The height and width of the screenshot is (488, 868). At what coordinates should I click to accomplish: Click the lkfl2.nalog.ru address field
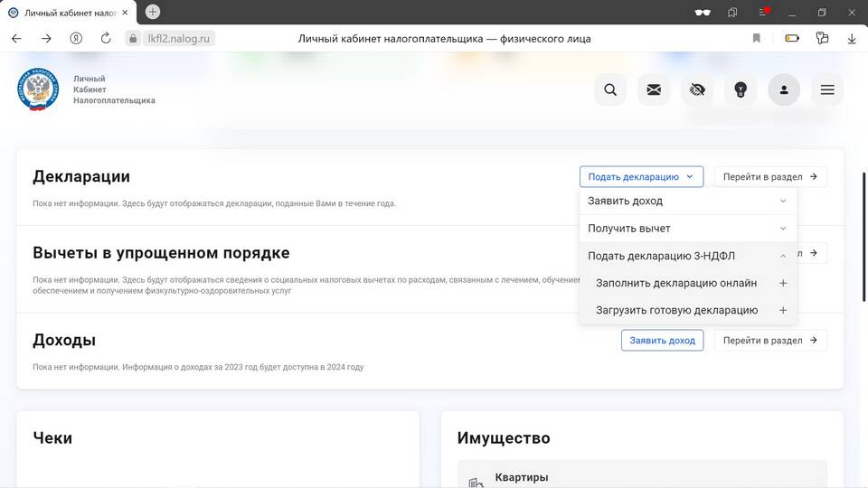[179, 38]
